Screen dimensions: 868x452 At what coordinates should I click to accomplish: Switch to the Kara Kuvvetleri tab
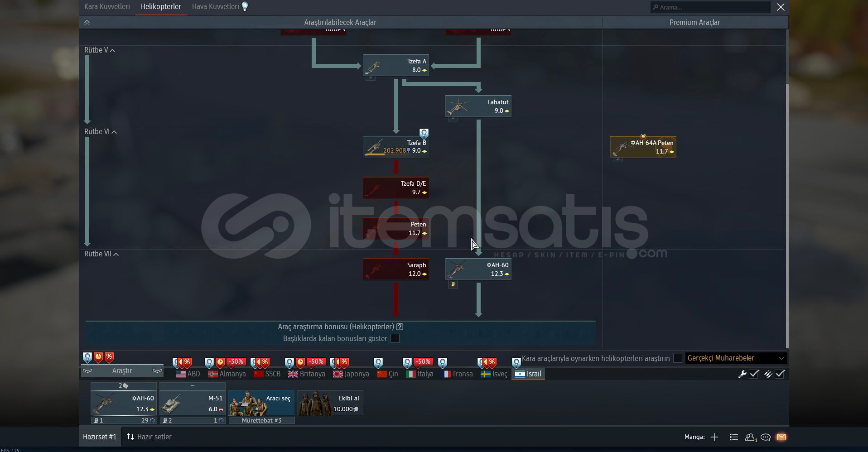click(x=107, y=7)
